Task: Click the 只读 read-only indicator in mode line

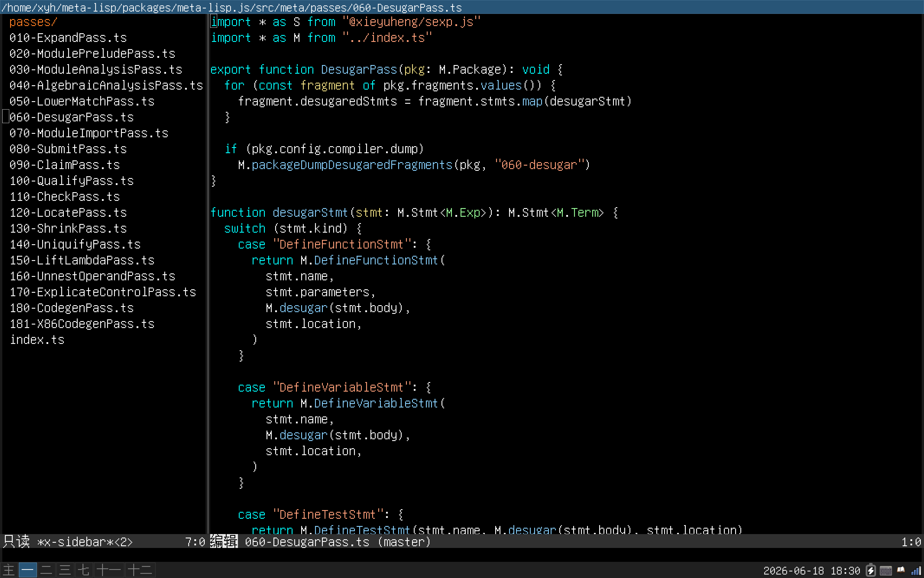Action: pyautogui.click(x=16, y=541)
